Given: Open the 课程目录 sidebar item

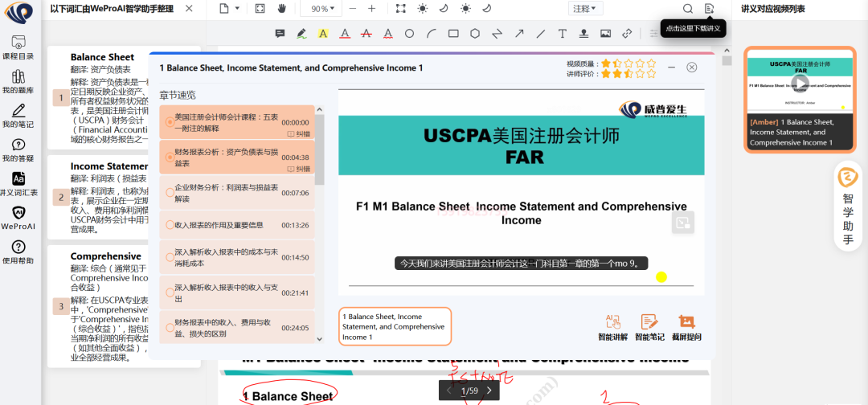Looking at the screenshot, I should [x=18, y=47].
